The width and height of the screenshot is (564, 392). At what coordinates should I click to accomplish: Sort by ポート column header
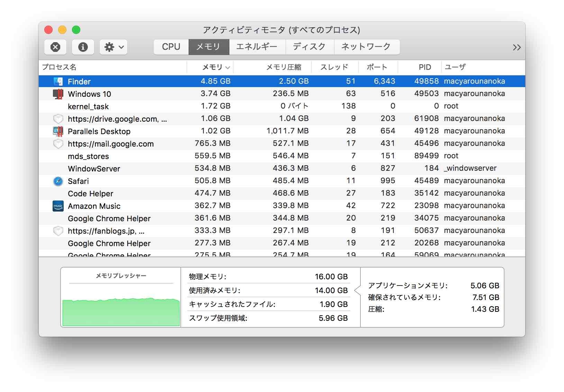pyautogui.click(x=378, y=67)
